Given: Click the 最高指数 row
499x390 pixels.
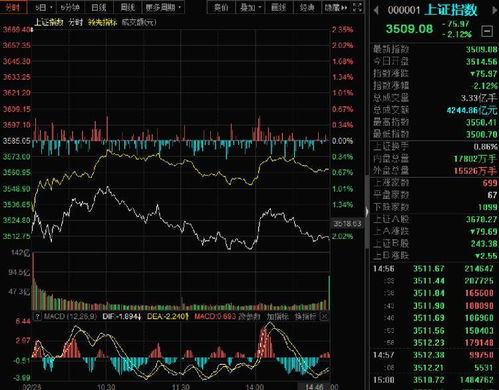Looking at the screenshot, I should pos(435,122).
